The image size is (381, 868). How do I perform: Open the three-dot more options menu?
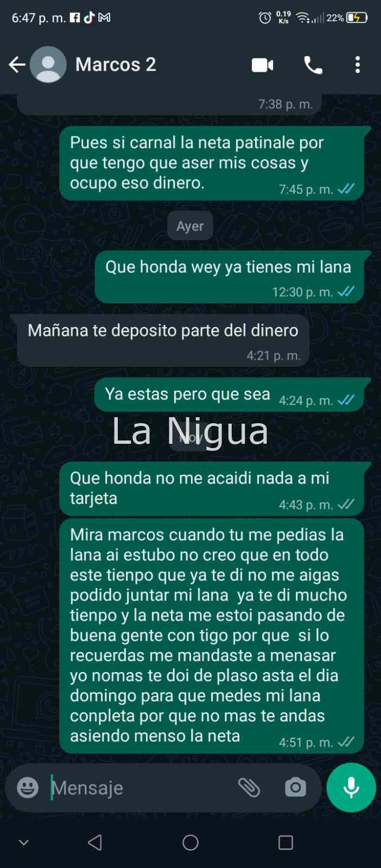[x=357, y=65]
